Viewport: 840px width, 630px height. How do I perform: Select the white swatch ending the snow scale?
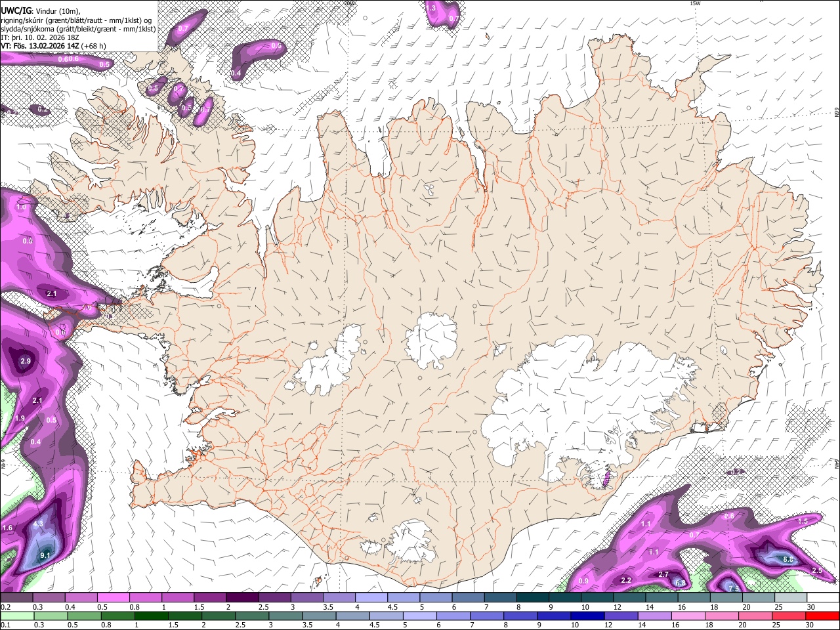coord(823,598)
